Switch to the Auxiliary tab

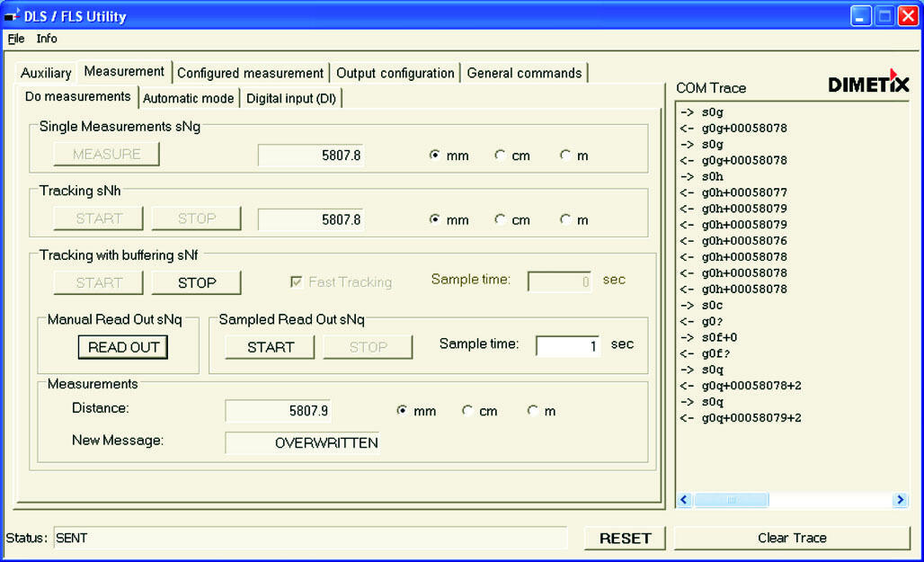point(46,73)
